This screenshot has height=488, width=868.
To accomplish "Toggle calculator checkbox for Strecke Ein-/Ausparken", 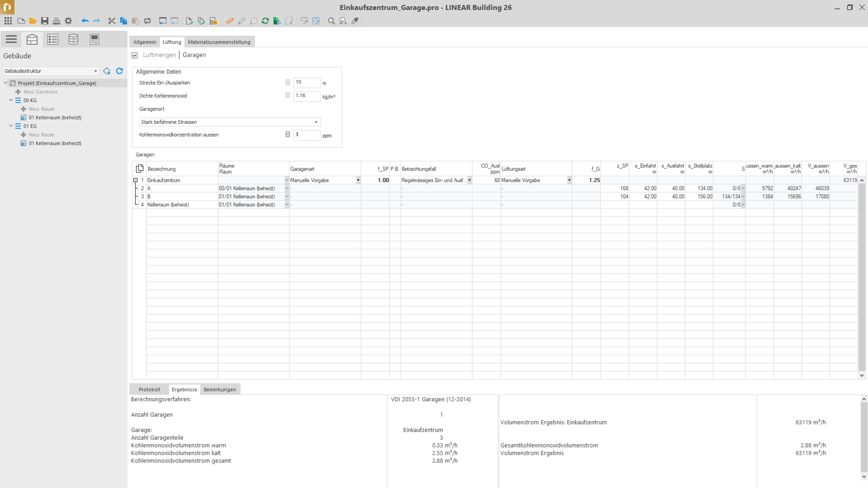I will point(288,82).
